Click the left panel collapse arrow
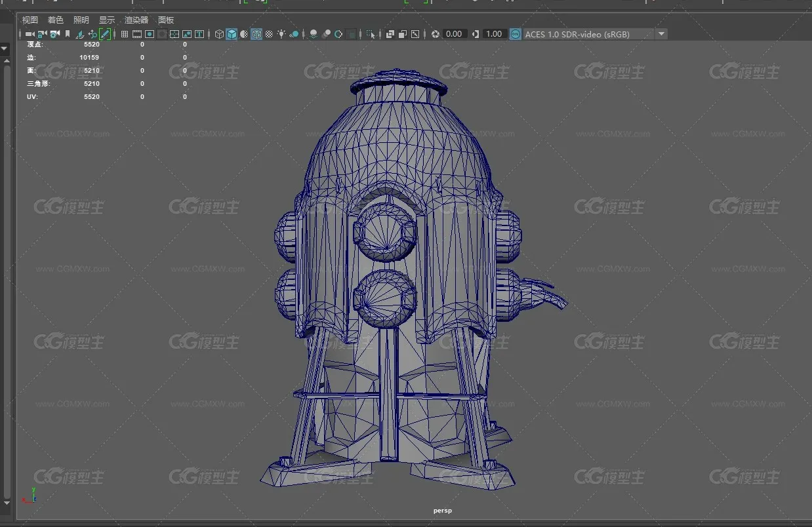 click(x=4, y=49)
